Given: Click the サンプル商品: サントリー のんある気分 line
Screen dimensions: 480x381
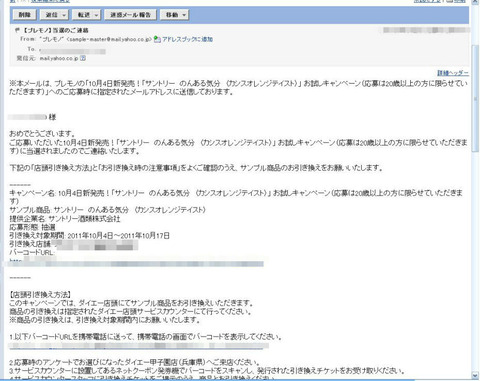Looking at the screenshot, I should click(107, 210).
